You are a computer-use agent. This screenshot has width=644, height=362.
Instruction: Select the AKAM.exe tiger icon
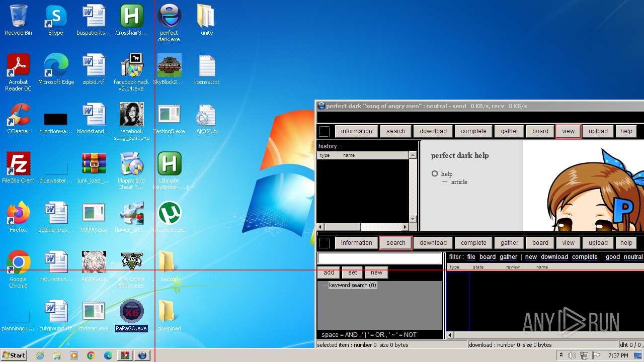tap(94, 266)
